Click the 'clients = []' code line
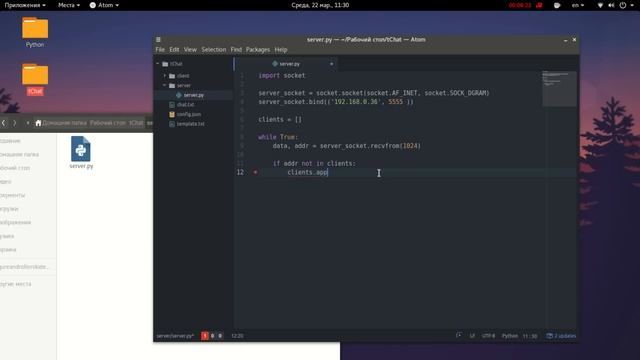The image size is (640, 360). pos(280,120)
